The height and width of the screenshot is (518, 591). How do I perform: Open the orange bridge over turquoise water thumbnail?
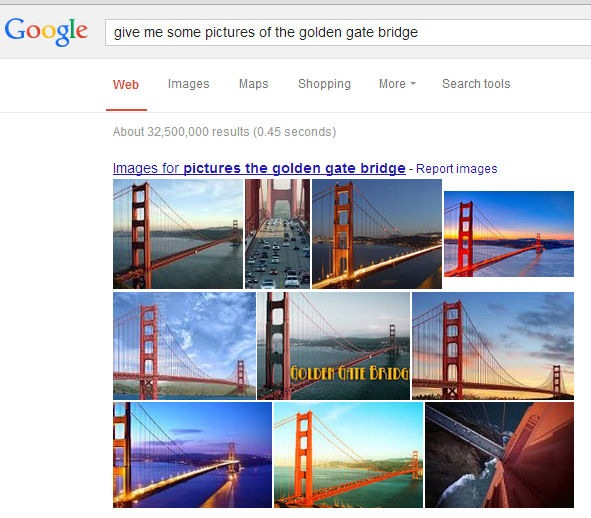[348, 455]
